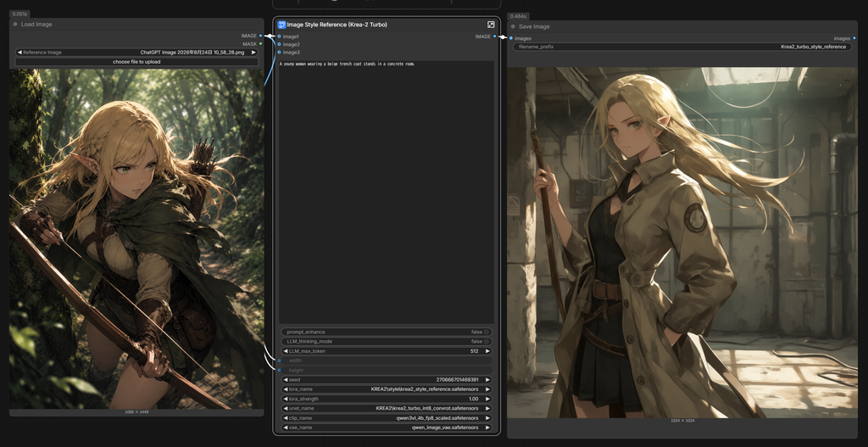Image resolution: width=868 pixels, height=447 pixels.
Task: Click the seed value 270666701469391
Action: (x=457, y=380)
